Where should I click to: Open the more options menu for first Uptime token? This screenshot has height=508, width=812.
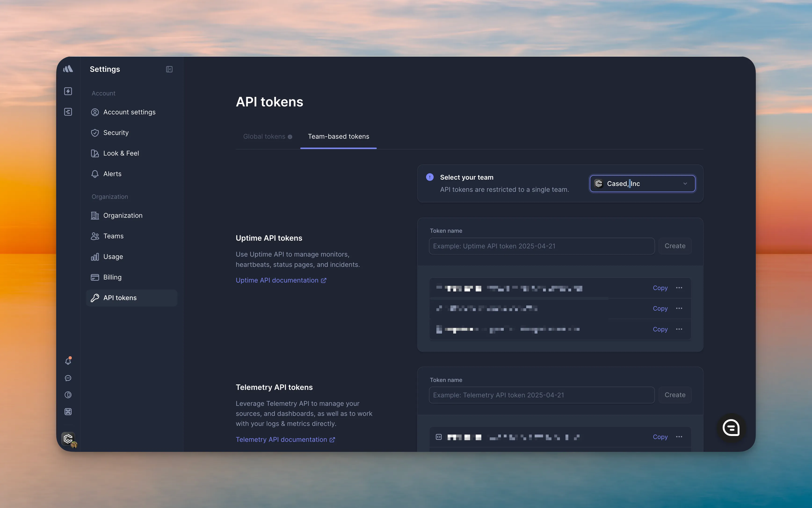(x=679, y=288)
